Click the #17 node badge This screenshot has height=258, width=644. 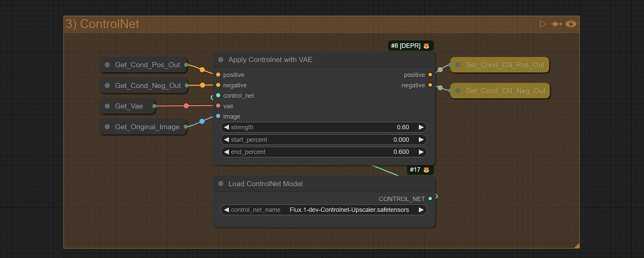point(420,170)
